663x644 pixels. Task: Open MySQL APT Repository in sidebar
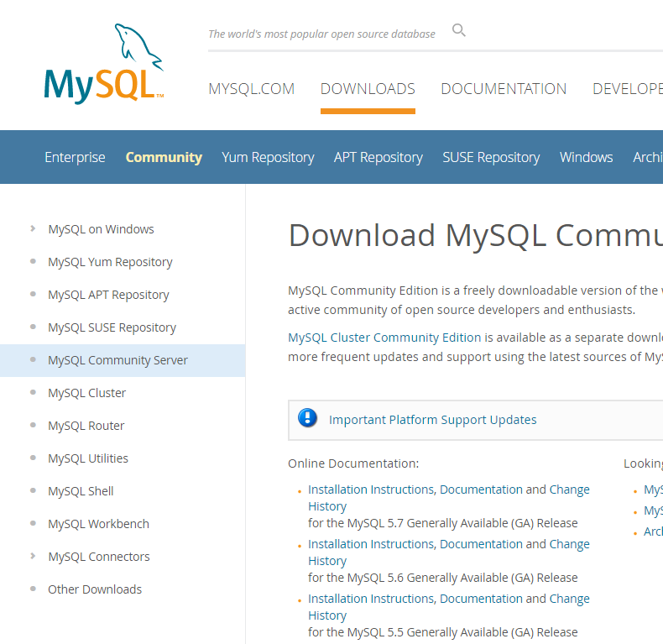tap(108, 295)
